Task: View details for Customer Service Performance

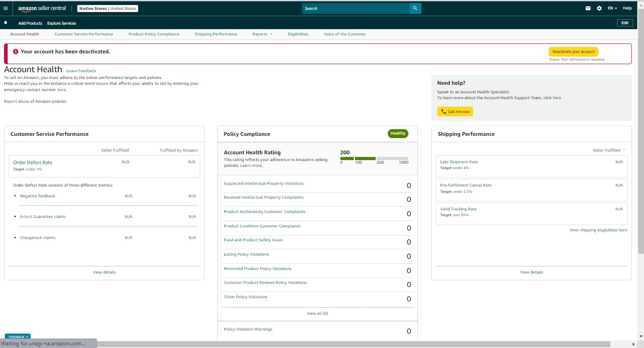Action: click(104, 272)
